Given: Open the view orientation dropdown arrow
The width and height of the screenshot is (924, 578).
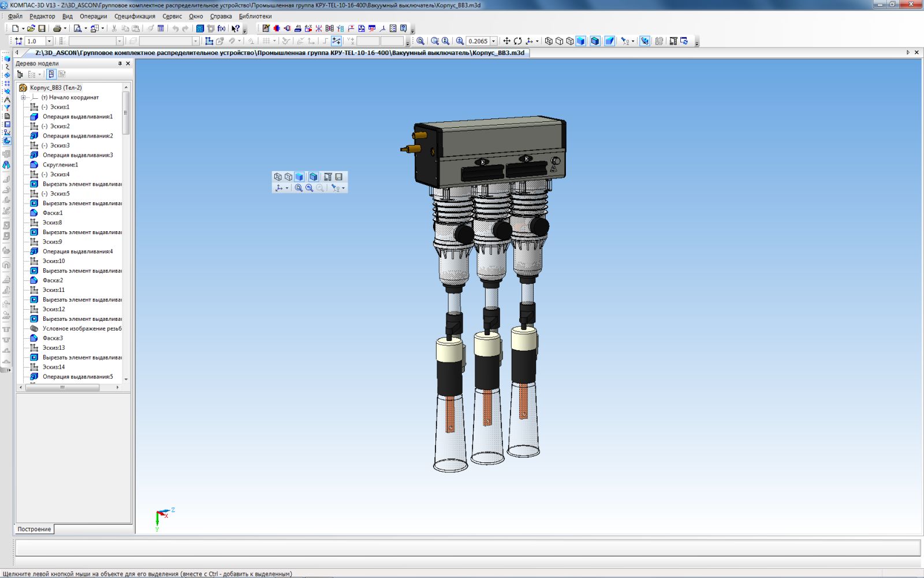Looking at the screenshot, I should pos(537,41).
